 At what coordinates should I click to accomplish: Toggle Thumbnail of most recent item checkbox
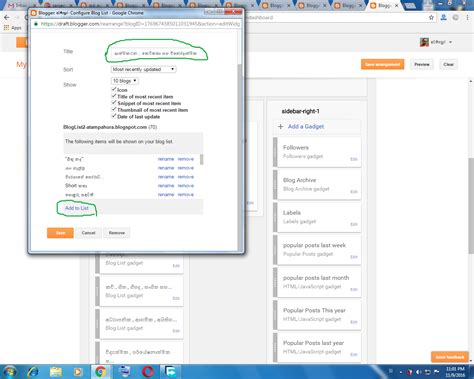pos(114,109)
